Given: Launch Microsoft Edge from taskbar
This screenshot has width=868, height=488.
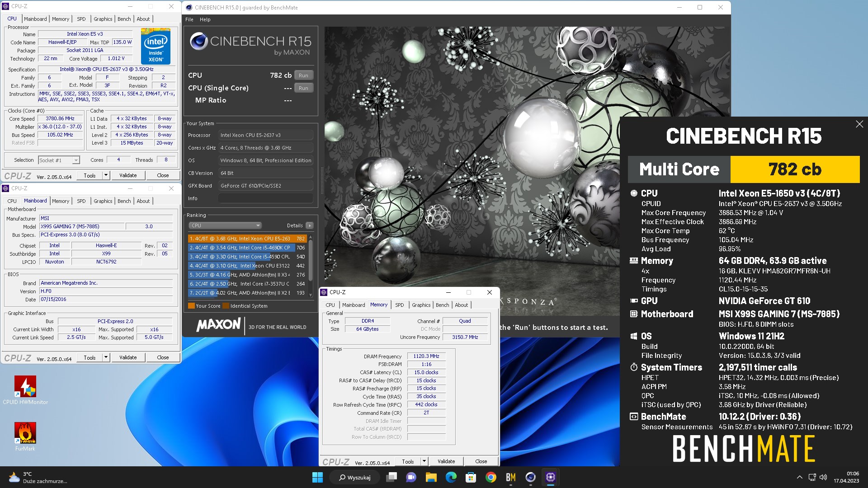Looking at the screenshot, I should coord(451,477).
